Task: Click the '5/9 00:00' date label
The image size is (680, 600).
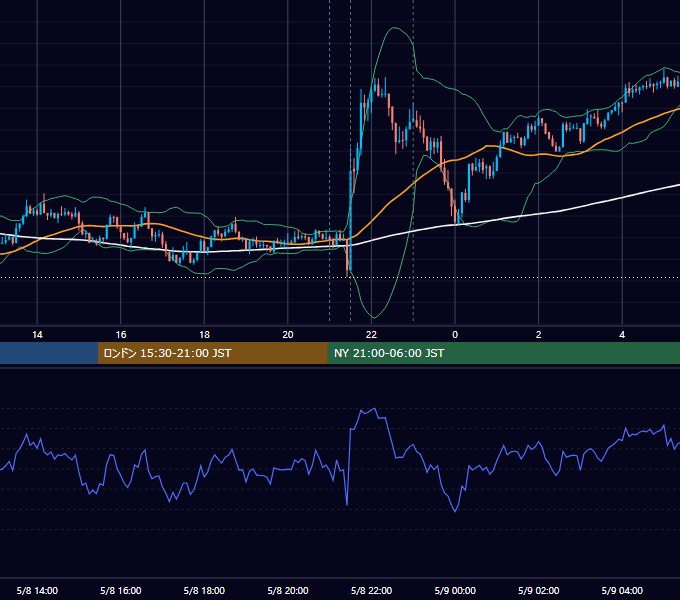Action: click(455, 590)
